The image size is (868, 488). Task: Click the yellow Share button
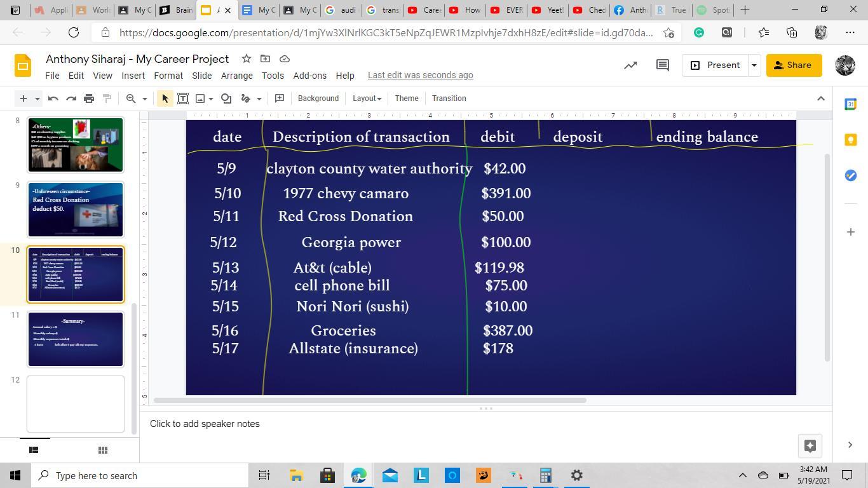[x=794, y=65]
